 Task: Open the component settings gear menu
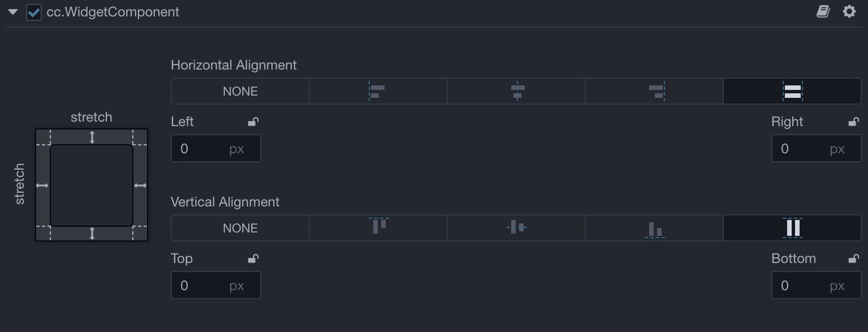tap(849, 11)
